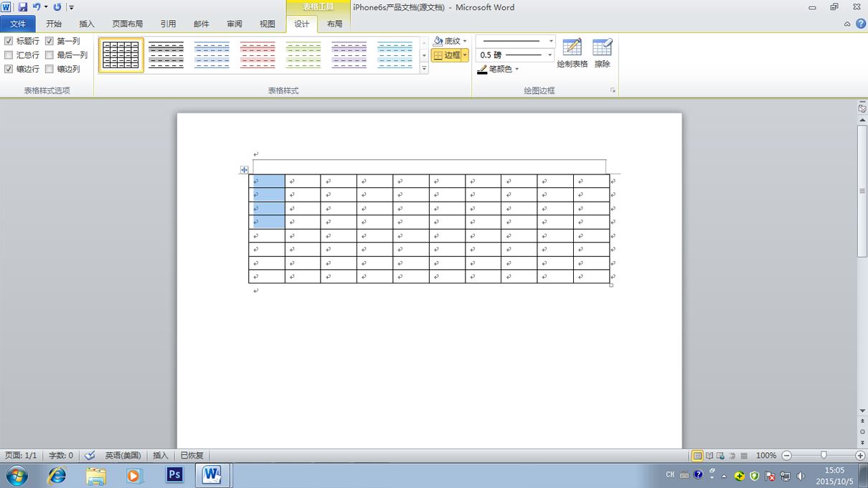Open Word help
Screen dimensions: 868x488
(860, 24)
